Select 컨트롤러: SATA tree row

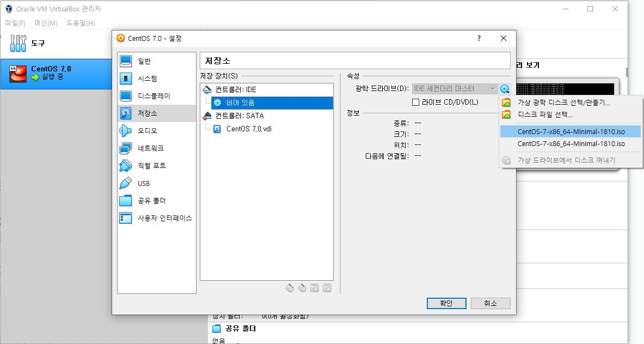[267, 116]
